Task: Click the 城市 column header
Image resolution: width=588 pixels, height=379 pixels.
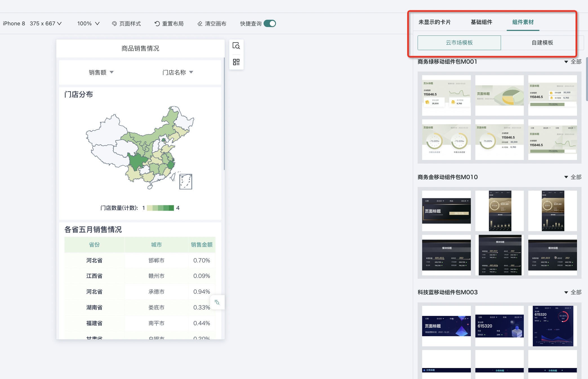Action: [156, 245]
